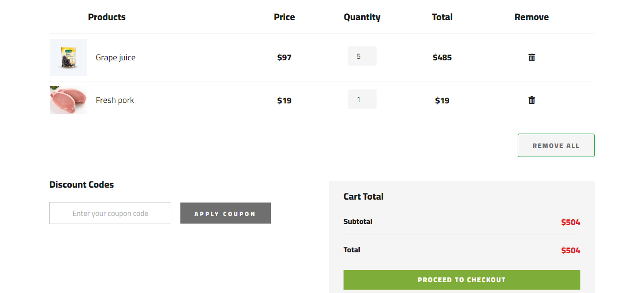Screen dimensions: 644x293
Task: Click the trash icon for Fresh pork
Action: tap(532, 100)
